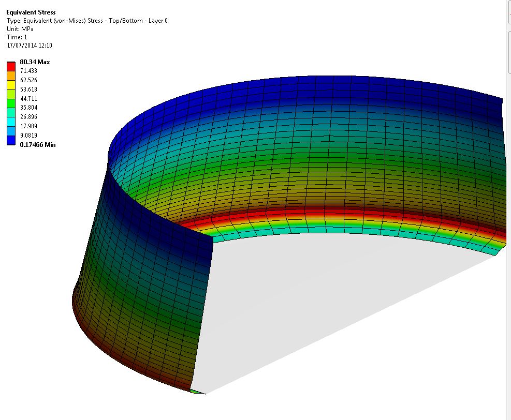Click the dark blue color band in the legend

click(11, 140)
